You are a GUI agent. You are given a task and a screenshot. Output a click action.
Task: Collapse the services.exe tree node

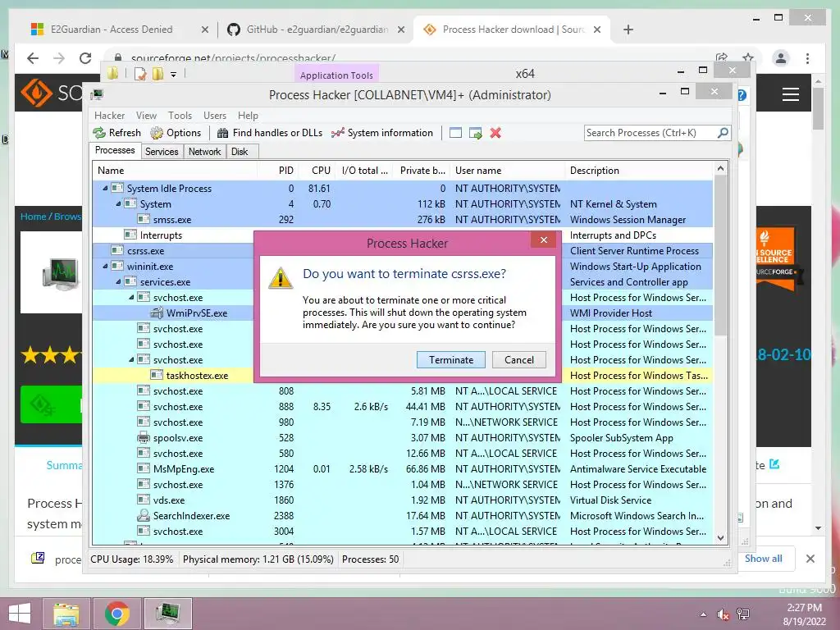pyautogui.click(x=118, y=282)
